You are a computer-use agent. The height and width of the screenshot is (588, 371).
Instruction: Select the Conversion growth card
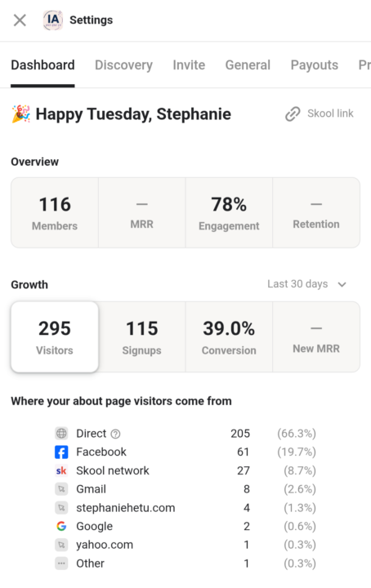coord(229,336)
